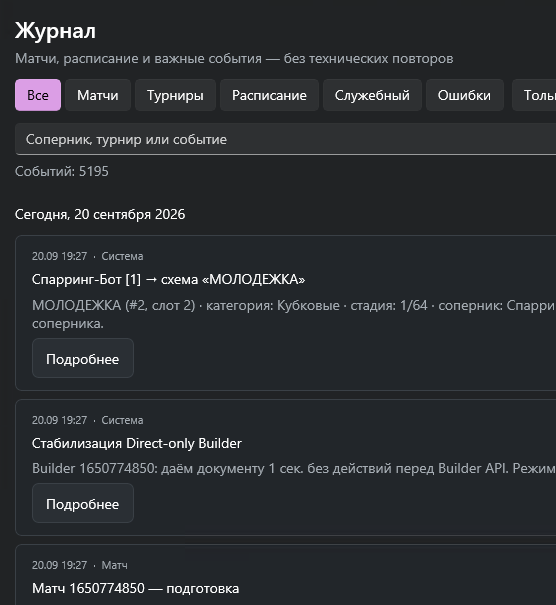The image size is (556, 605).
Task: Select the «Все» filter tab
Action: [38, 95]
